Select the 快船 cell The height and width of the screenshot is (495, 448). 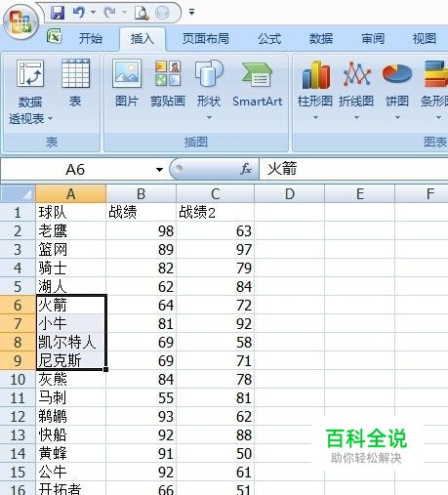click(x=70, y=435)
